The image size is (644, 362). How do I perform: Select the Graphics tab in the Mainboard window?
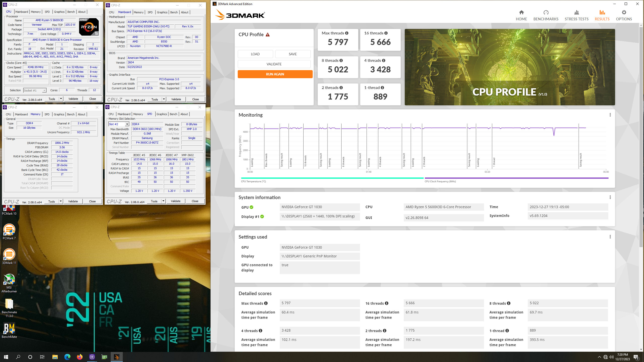pos(162,12)
